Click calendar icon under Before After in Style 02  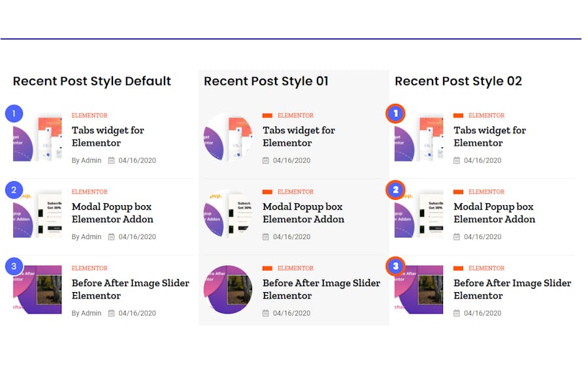coord(457,313)
